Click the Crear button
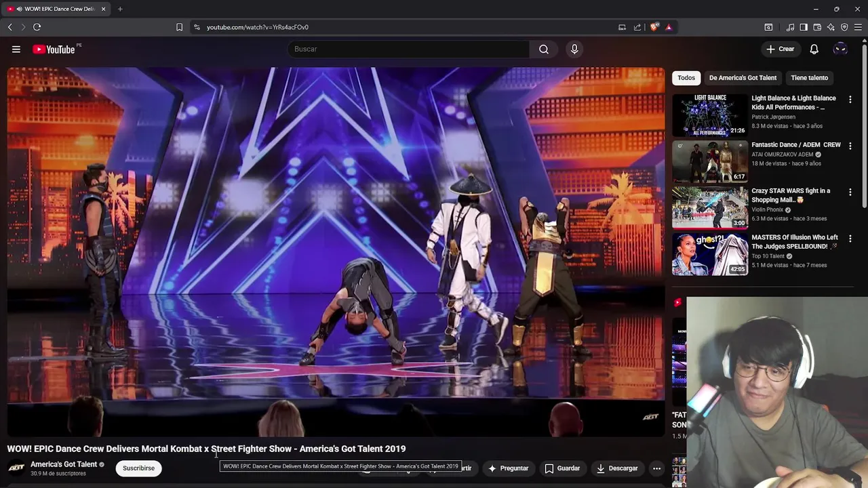 click(x=780, y=49)
